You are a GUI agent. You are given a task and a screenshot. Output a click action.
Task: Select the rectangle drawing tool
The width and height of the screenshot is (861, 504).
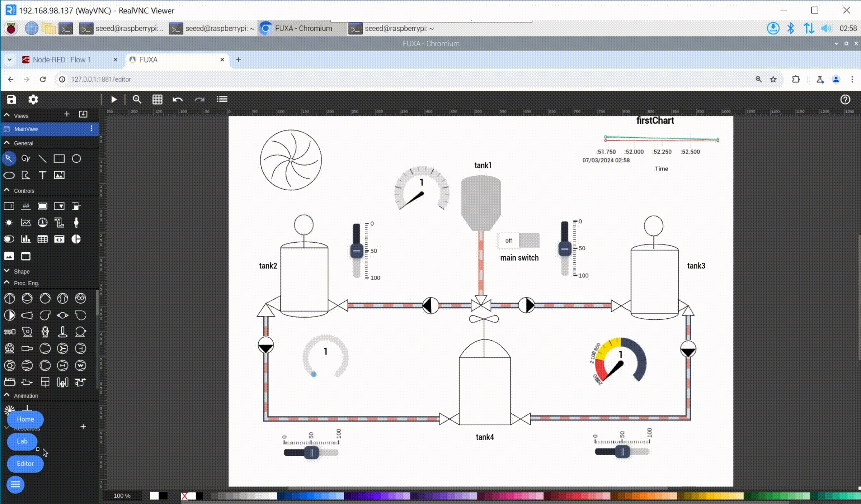[59, 158]
